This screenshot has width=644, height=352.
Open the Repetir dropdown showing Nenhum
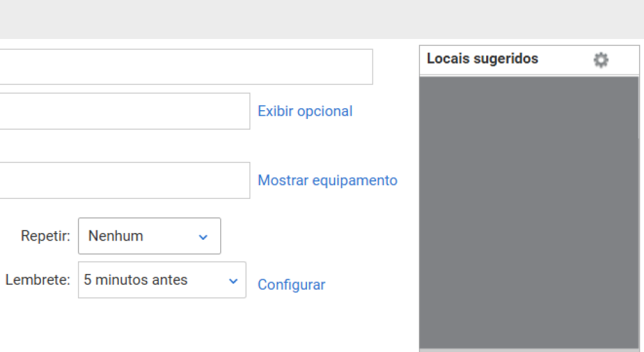pyautogui.click(x=149, y=236)
